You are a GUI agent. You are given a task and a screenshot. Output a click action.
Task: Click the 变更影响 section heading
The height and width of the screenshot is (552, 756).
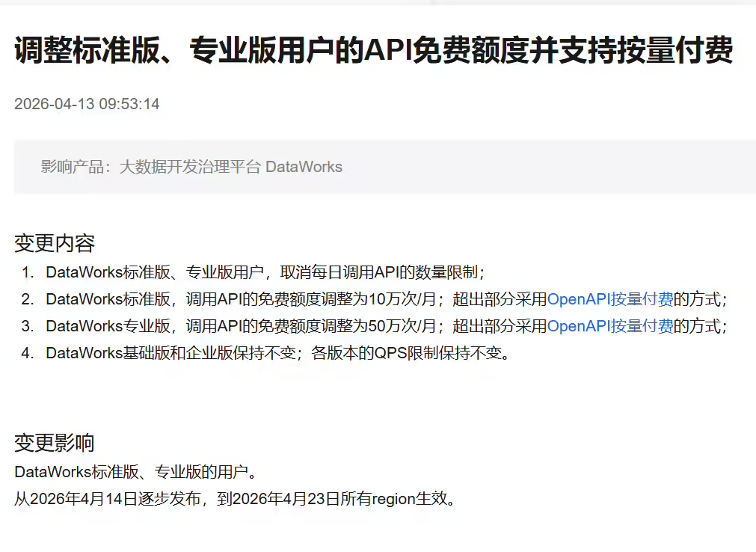[x=55, y=443]
